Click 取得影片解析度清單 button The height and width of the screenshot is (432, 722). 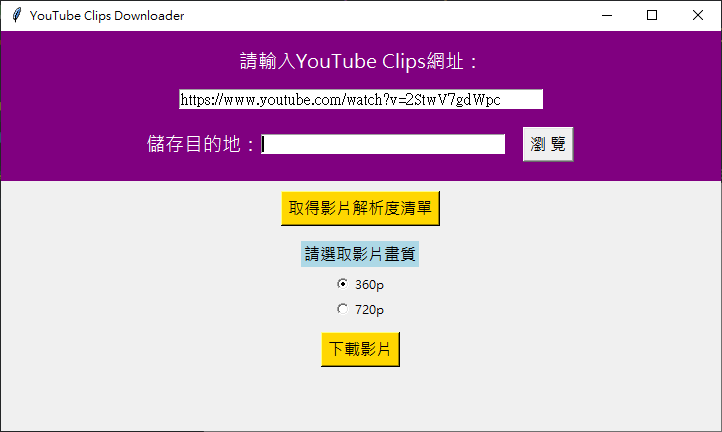click(x=360, y=209)
